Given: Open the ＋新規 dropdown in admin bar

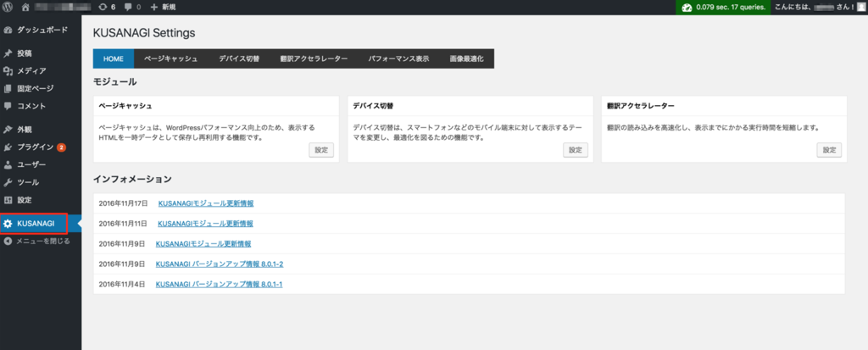Looking at the screenshot, I should click(161, 7).
